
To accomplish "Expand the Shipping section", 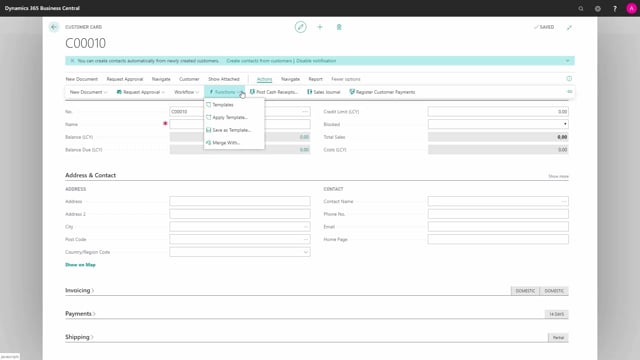I will coord(79,337).
